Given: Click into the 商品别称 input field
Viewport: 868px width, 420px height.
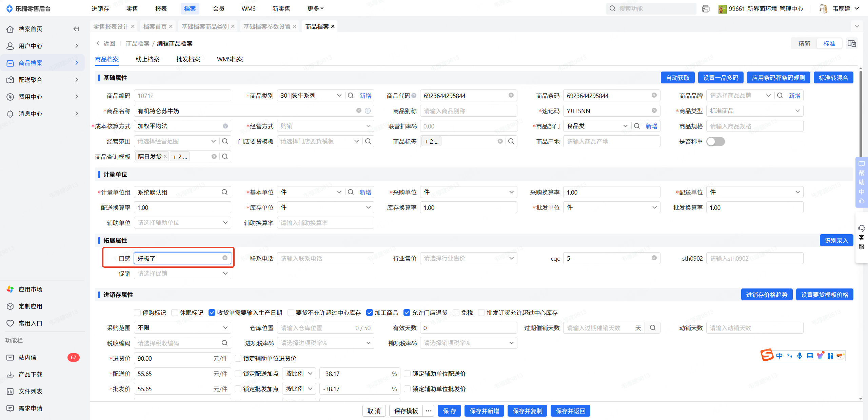Looking at the screenshot, I should [468, 111].
